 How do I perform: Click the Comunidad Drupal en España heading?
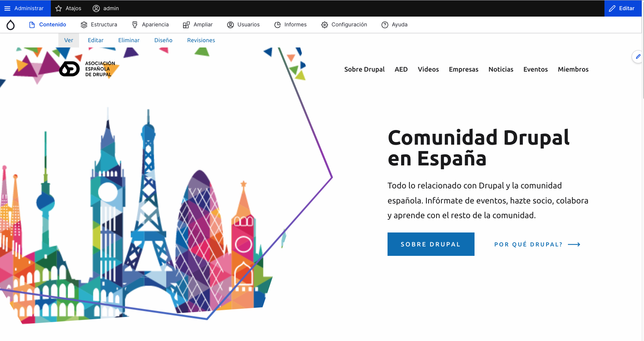(x=478, y=148)
